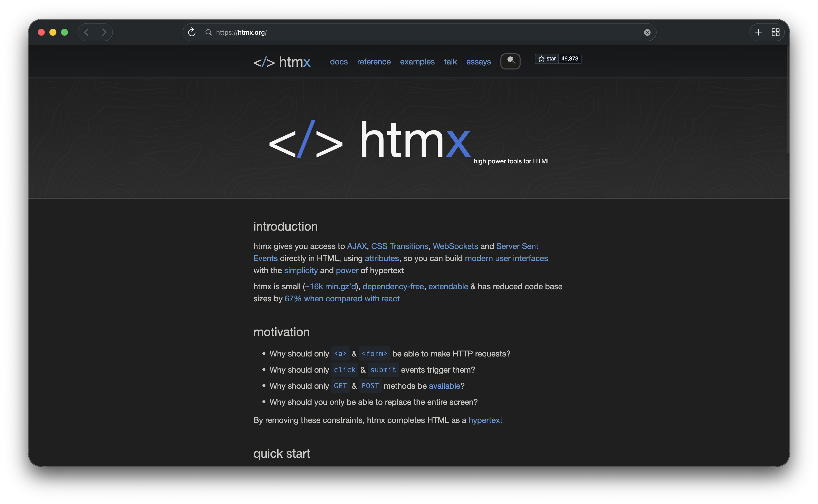
Task: Open the WebSockets link
Action: [x=455, y=246]
